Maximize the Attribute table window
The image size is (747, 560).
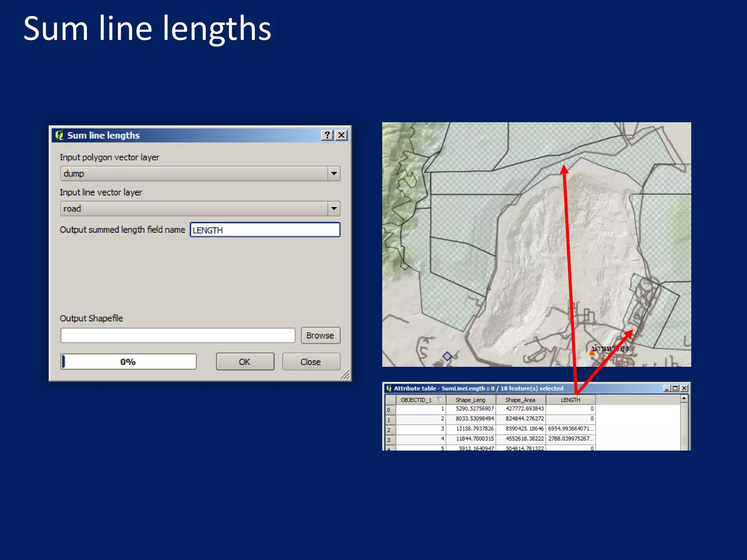tap(675, 389)
